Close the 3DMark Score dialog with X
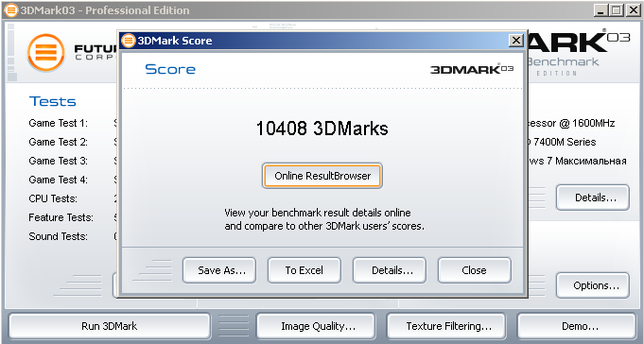Image resolution: width=644 pixels, height=344 pixels. 515,41
